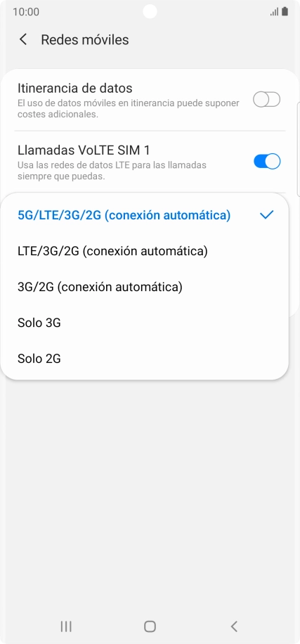The image size is (300, 644).
Task: Tap the clock showing 10:00
Action: pos(26,11)
